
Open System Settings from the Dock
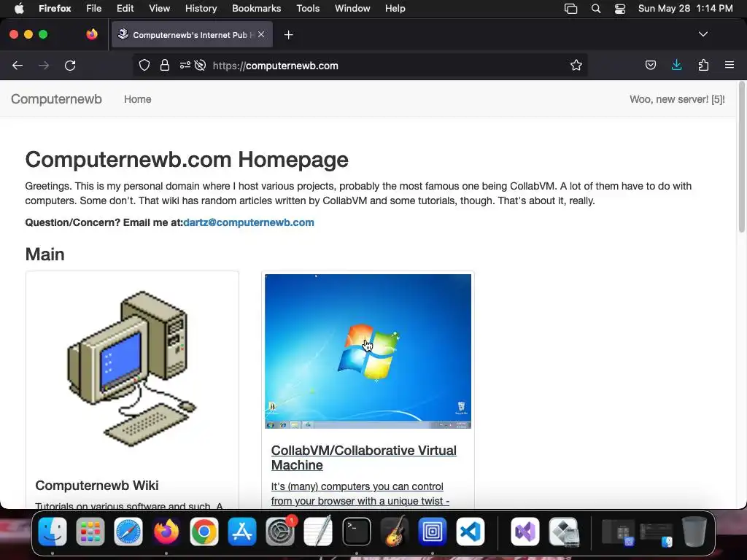pyautogui.click(x=280, y=532)
